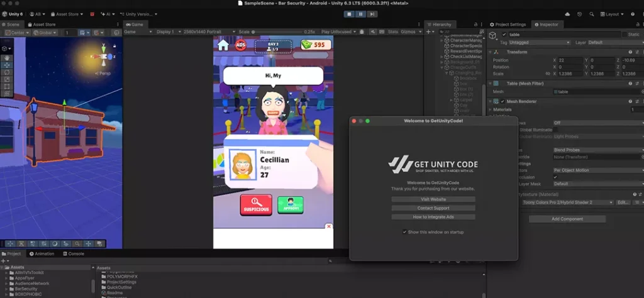Click the Contact Support button
The width and height of the screenshot is (644, 298).
pyautogui.click(x=433, y=208)
